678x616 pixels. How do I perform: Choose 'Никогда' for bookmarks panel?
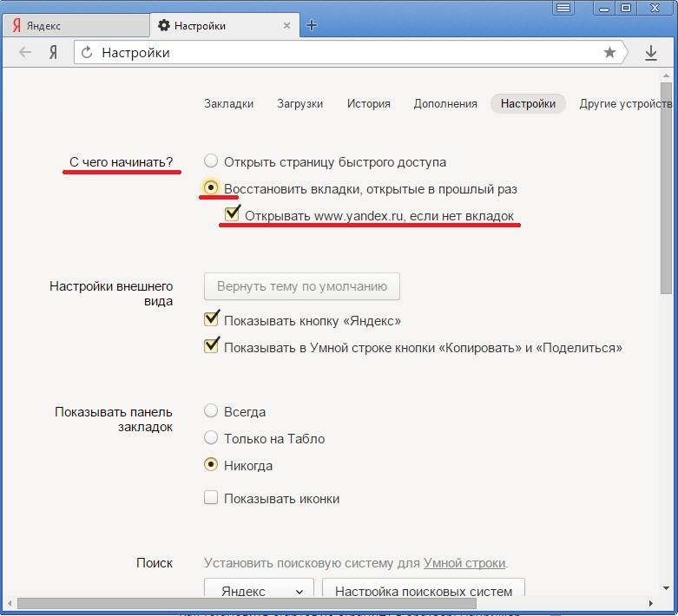[211, 465]
